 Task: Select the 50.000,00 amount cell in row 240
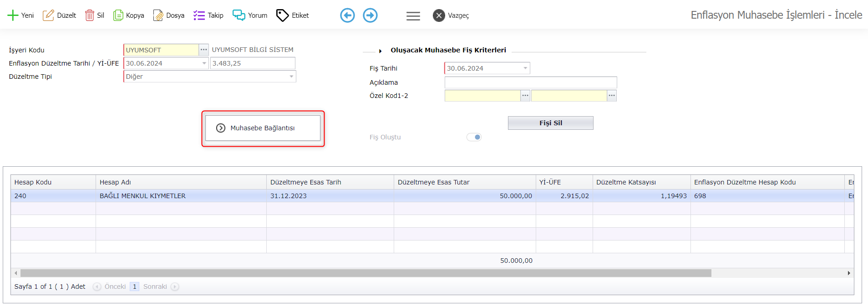(x=465, y=196)
